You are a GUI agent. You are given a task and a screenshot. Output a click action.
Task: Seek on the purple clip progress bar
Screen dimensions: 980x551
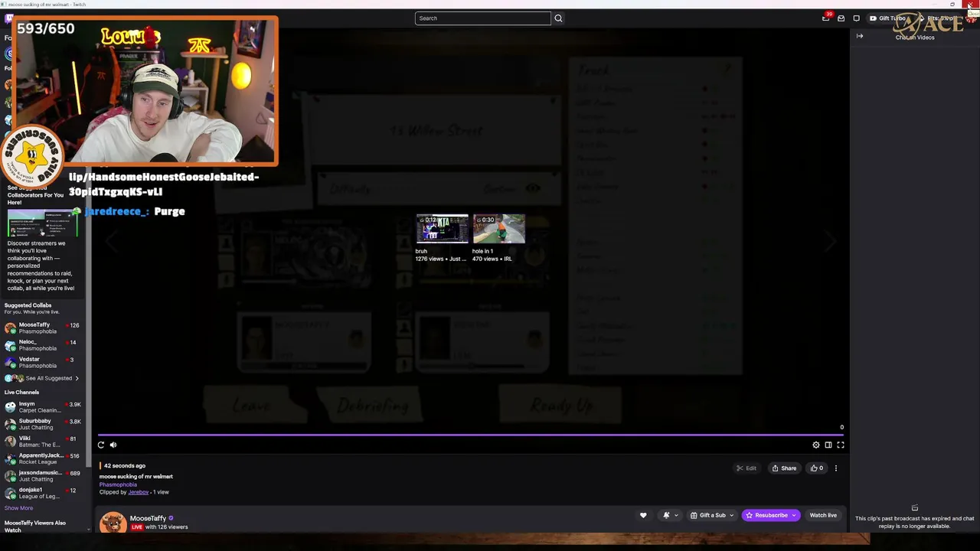pos(471,435)
